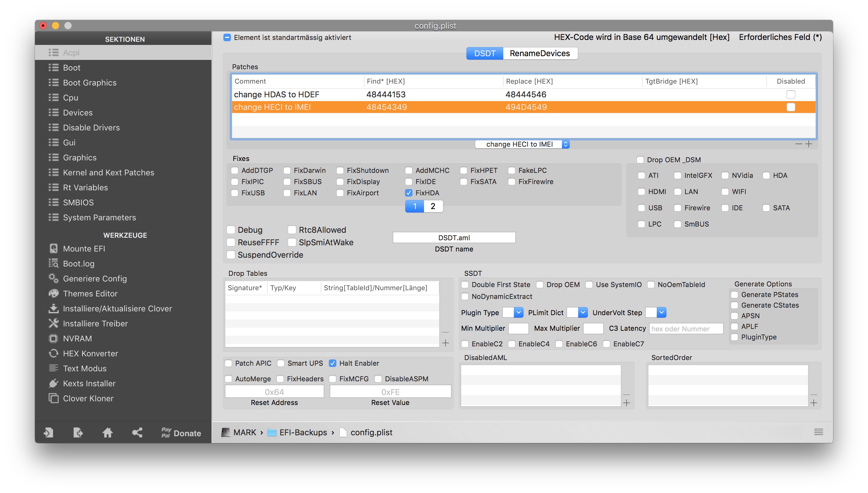Click the DSDT name input field

click(454, 238)
